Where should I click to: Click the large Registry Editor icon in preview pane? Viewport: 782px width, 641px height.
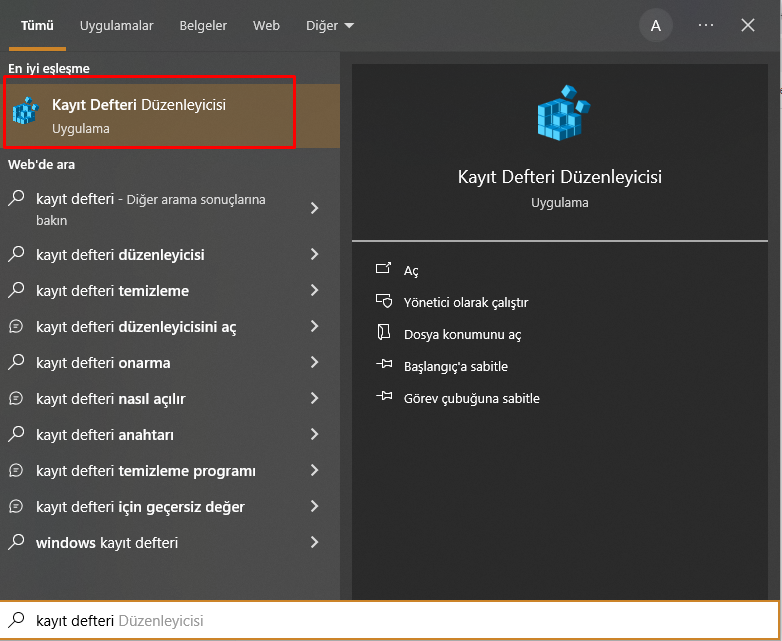559,110
